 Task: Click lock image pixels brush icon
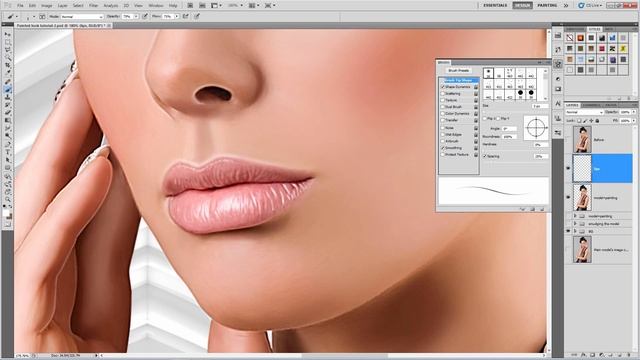(585, 121)
